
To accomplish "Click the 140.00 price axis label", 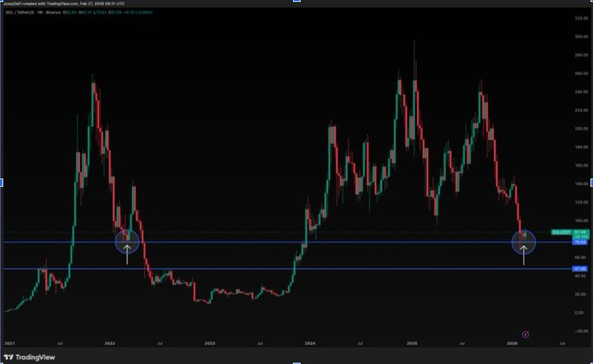I will tap(582, 184).
